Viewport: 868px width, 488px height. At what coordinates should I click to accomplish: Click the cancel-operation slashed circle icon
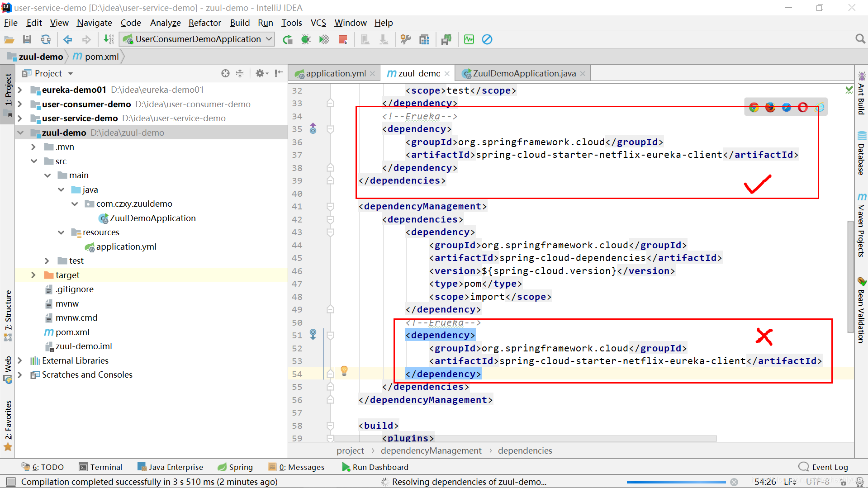click(x=487, y=39)
